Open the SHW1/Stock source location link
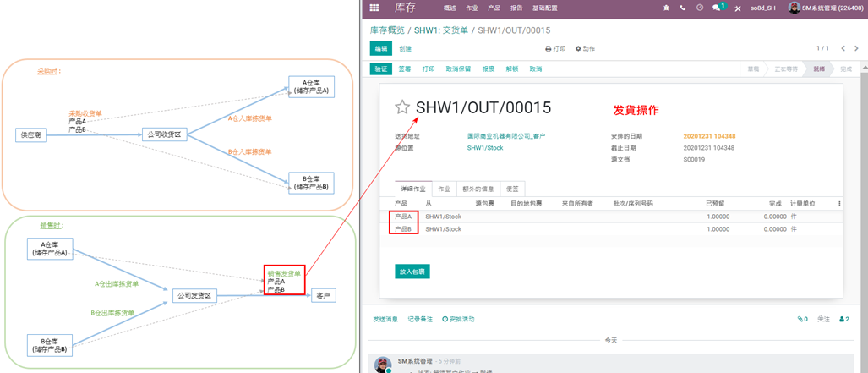 [x=485, y=148]
